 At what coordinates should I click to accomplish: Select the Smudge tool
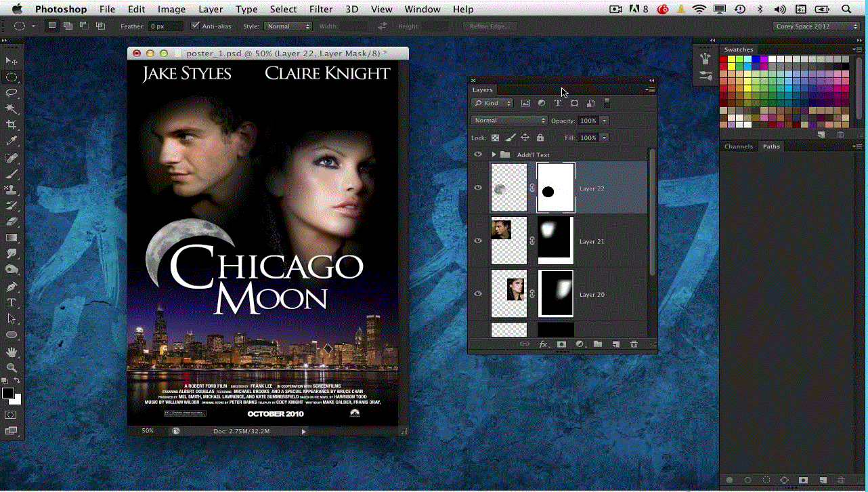tap(12, 253)
